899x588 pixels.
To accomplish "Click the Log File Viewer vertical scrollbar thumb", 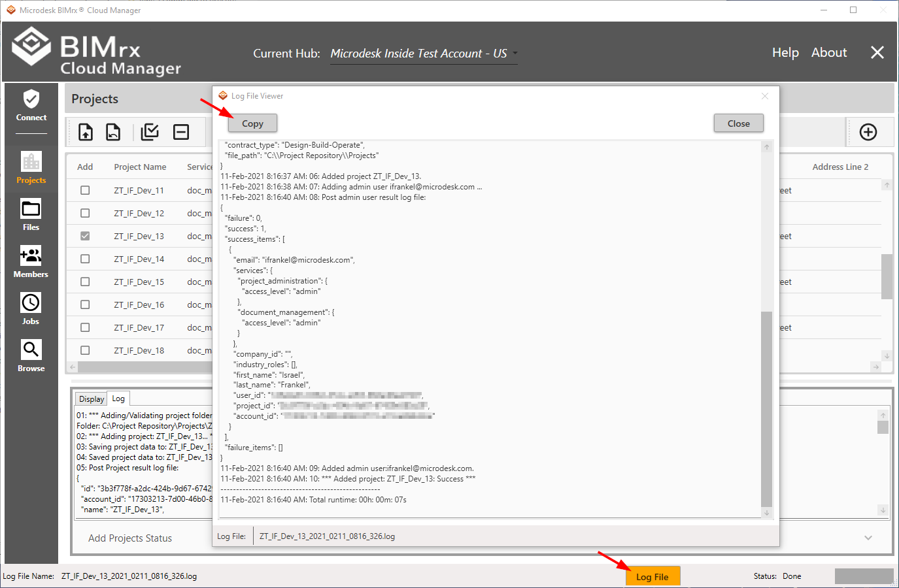I will click(767, 409).
